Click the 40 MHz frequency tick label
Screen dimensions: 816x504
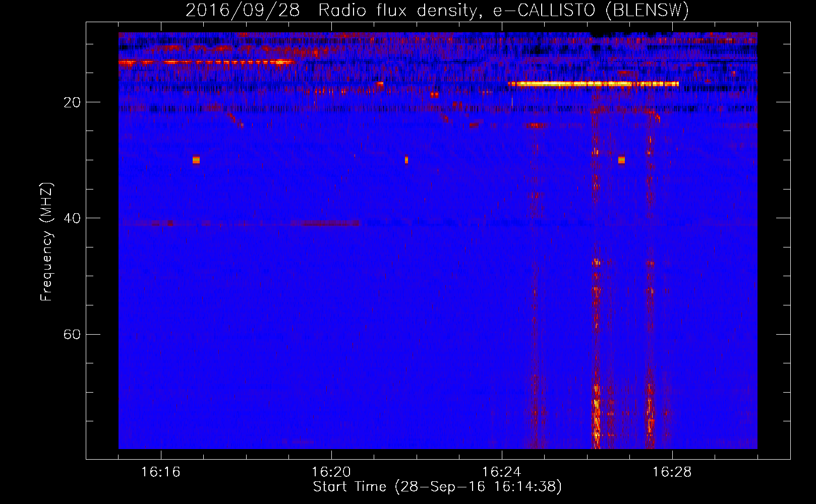pos(72,219)
